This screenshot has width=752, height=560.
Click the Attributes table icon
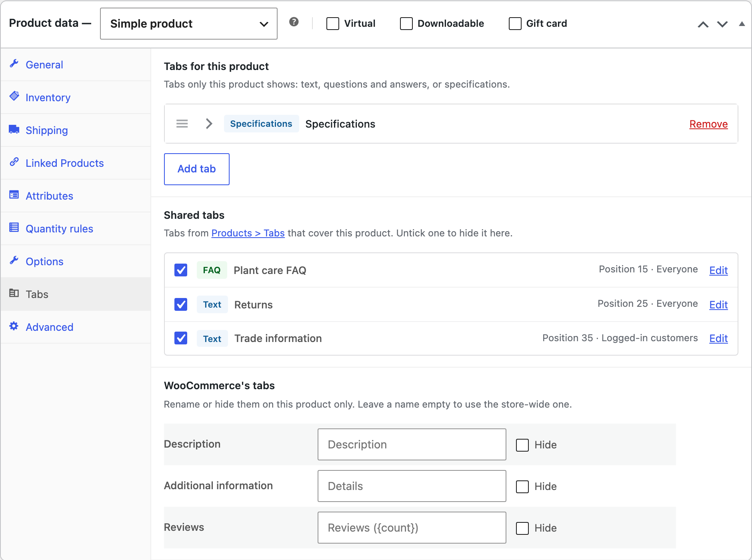tap(14, 195)
